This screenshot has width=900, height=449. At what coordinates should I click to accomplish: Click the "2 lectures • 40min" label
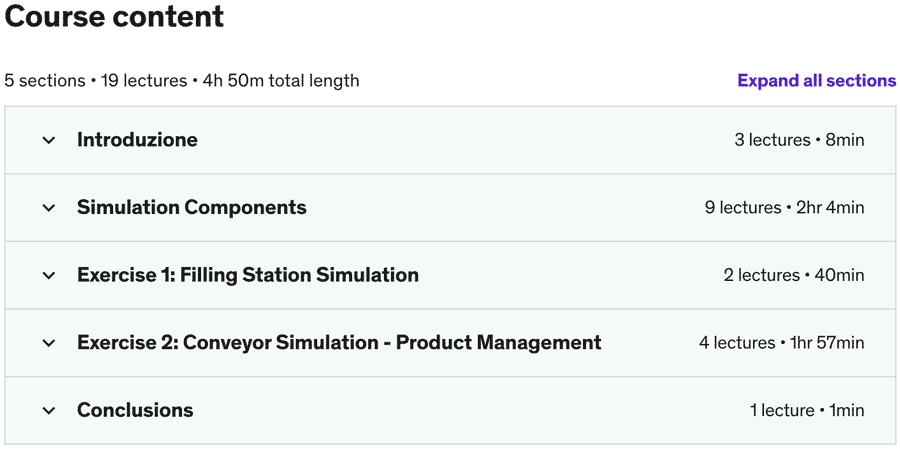click(x=794, y=275)
